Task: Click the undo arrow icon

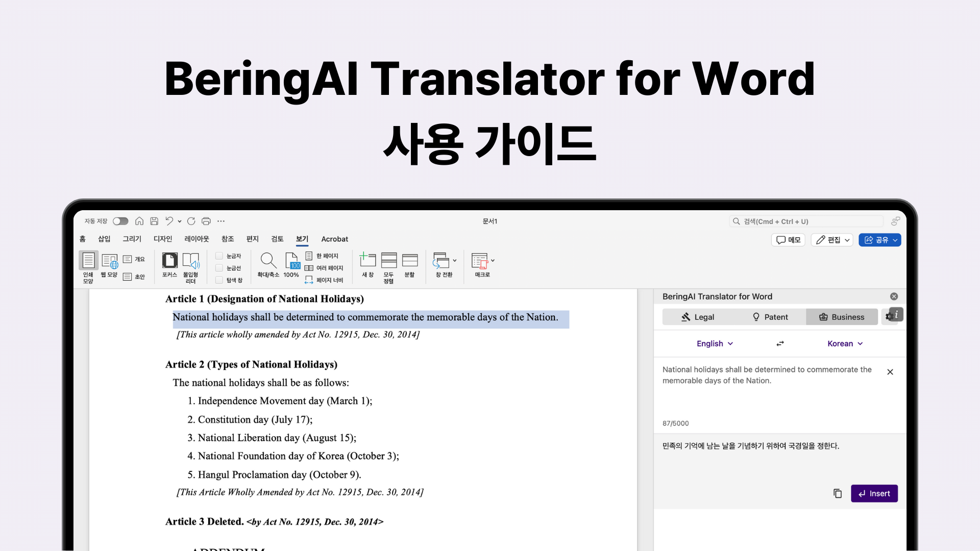Action: pyautogui.click(x=169, y=221)
